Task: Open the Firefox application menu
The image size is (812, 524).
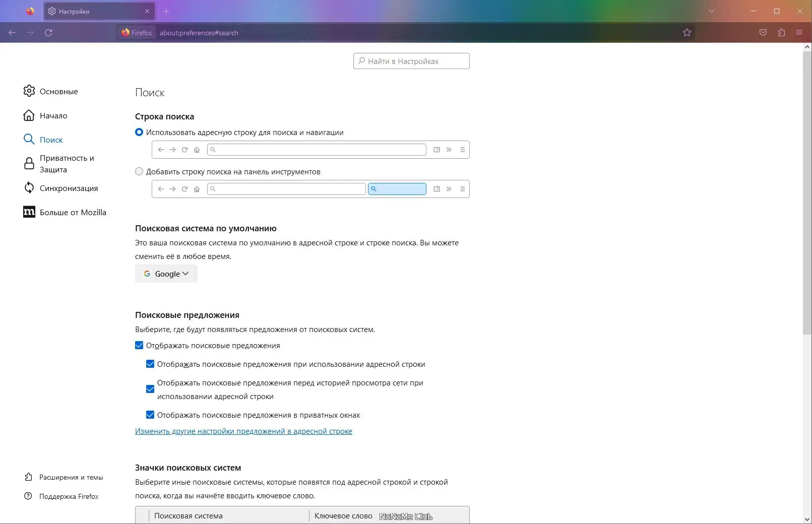Action: coord(799,33)
